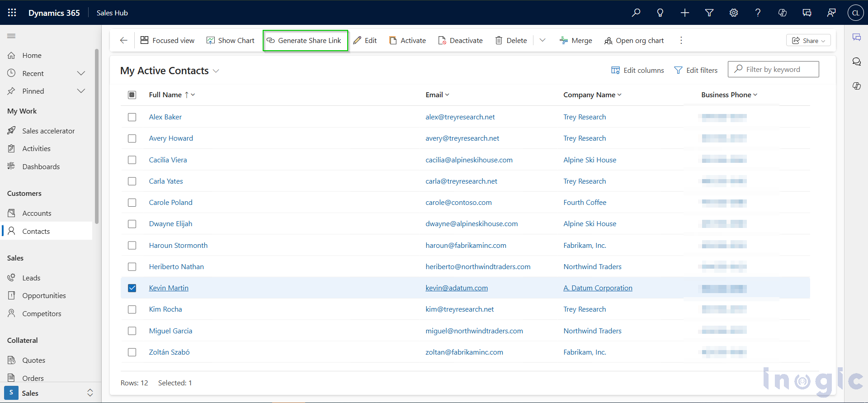The image size is (868, 403).
Task: Open the CL user account avatar
Action: coord(856,13)
